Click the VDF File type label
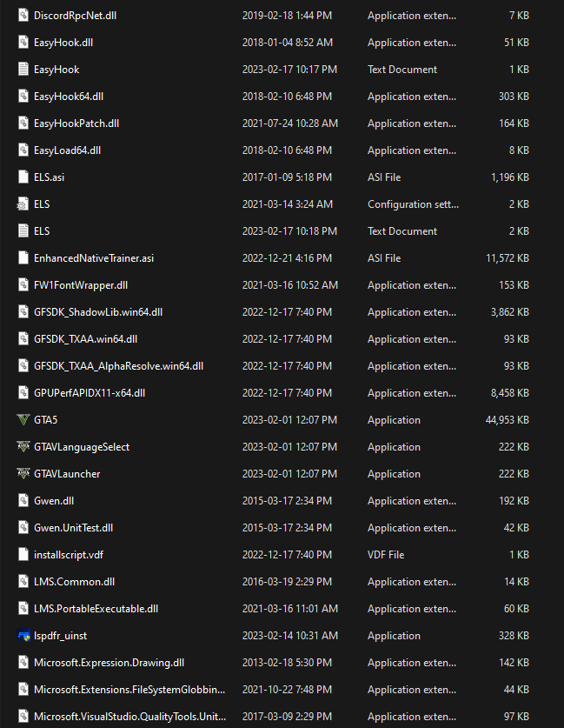Screen dimensions: 564x728 point(386,554)
